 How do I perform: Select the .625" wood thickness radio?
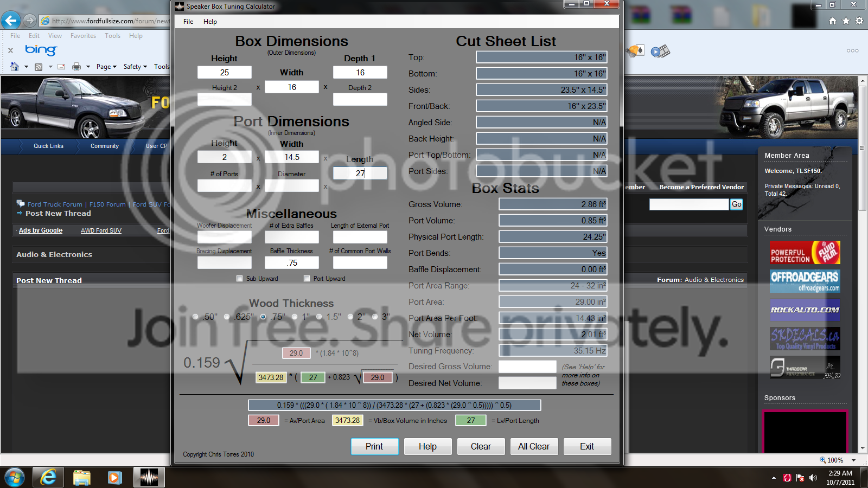pyautogui.click(x=227, y=317)
